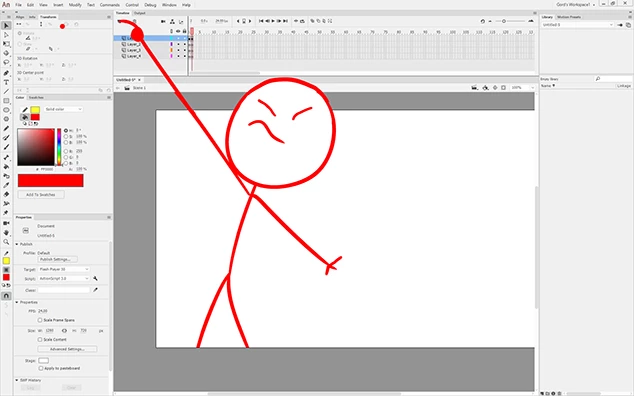Open the Solid color type dropdown
This screenshot has width=634, height=396.
(x=63, y=109)
